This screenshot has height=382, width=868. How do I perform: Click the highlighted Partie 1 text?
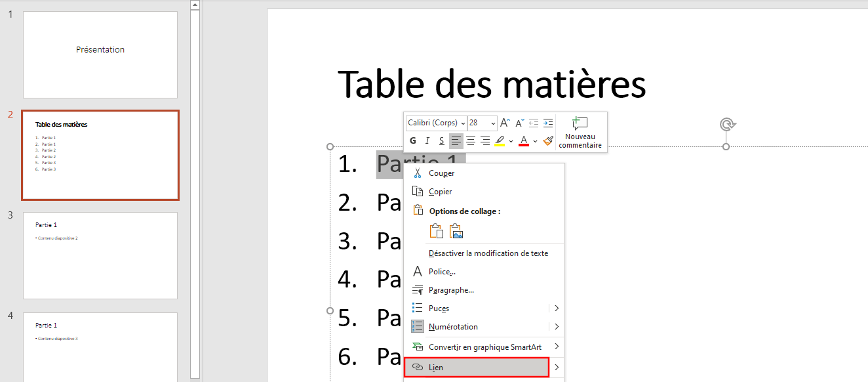[x=420, y=164]
